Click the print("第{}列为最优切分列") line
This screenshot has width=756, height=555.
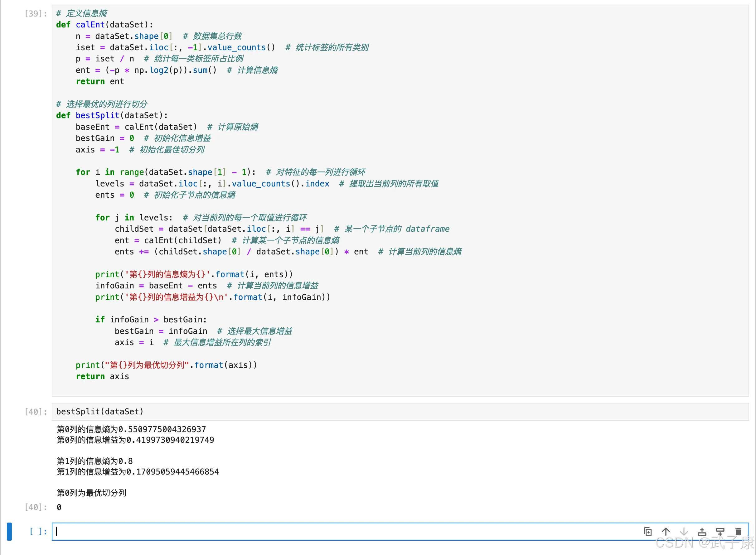point(167,365)
